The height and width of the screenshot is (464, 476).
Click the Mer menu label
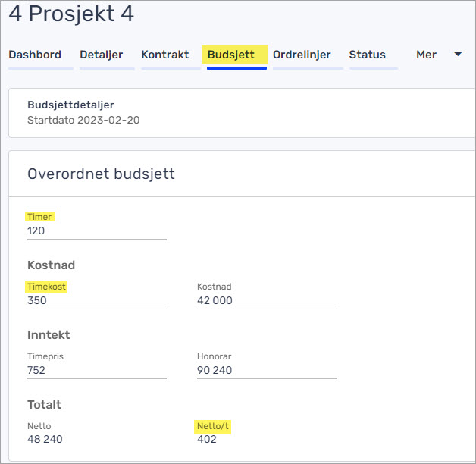(426, 55)
